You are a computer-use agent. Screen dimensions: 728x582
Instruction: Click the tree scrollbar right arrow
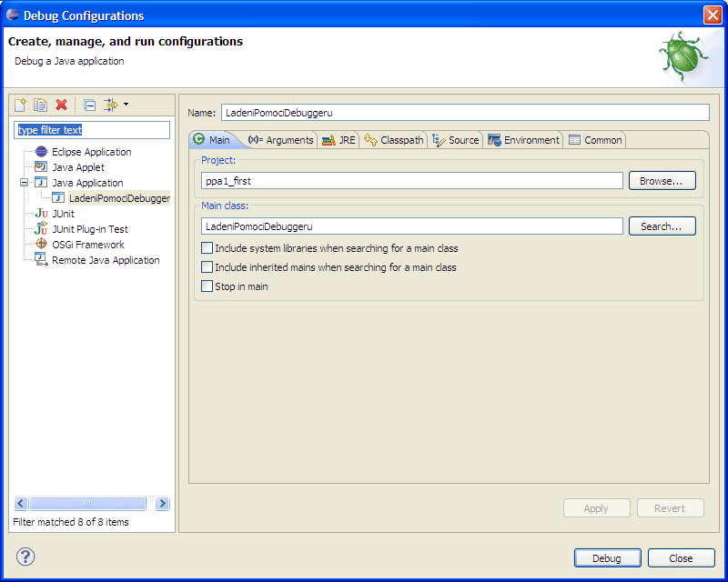tap(162, 503)
